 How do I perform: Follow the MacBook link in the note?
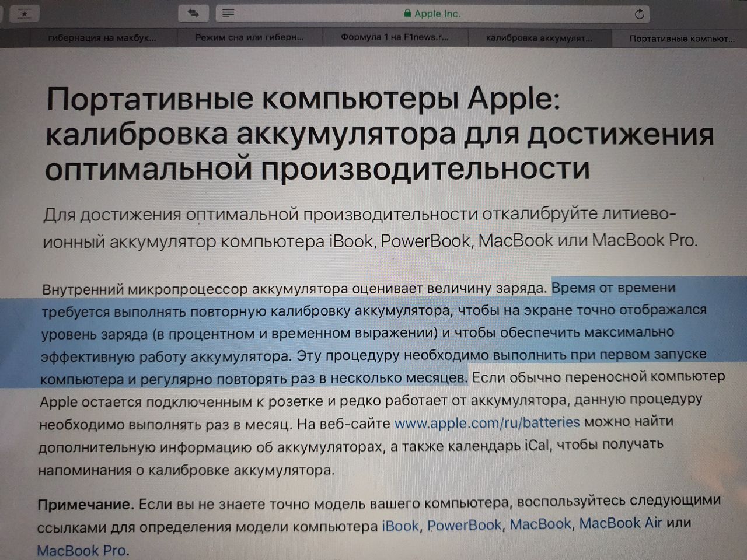tap(540, 524)
